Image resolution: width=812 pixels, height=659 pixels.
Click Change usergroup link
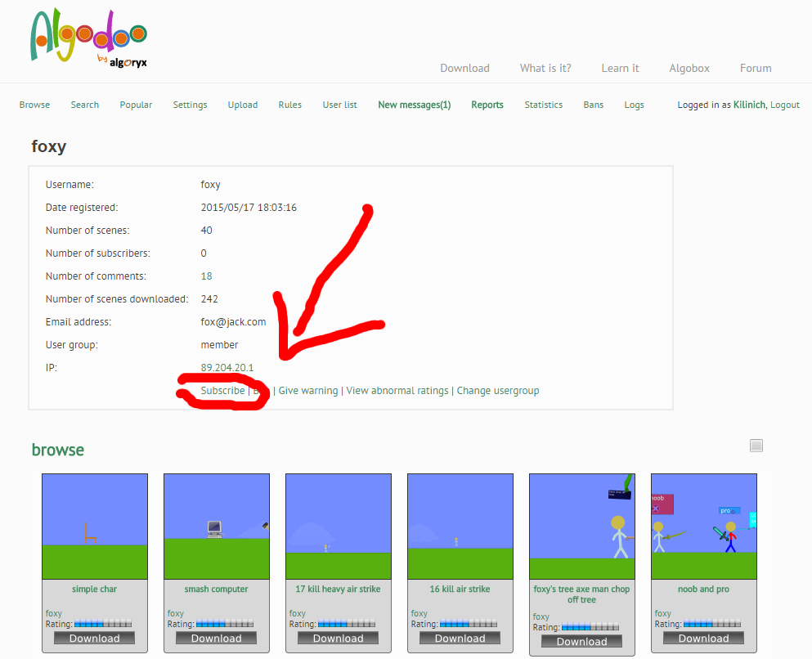(x=497, y=391)
